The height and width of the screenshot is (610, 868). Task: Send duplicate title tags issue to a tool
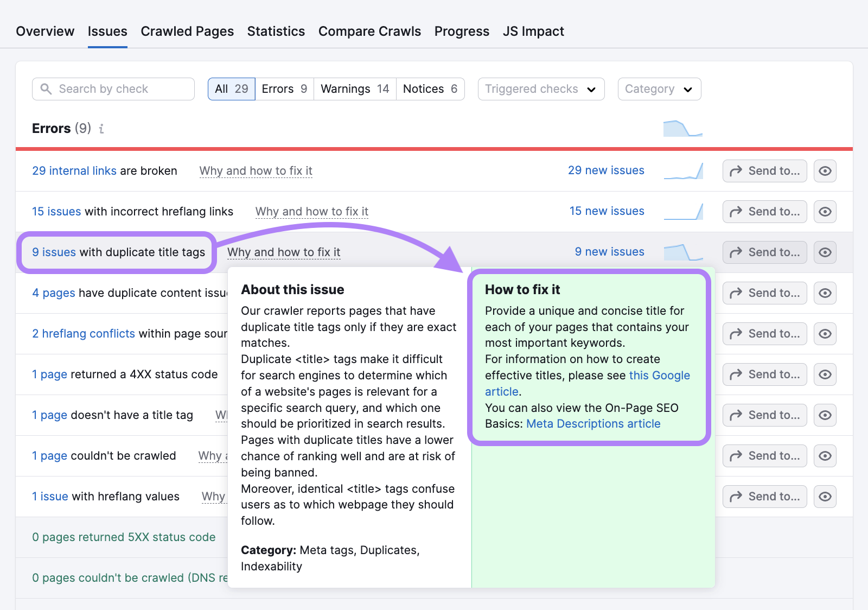tap(764, 252)
